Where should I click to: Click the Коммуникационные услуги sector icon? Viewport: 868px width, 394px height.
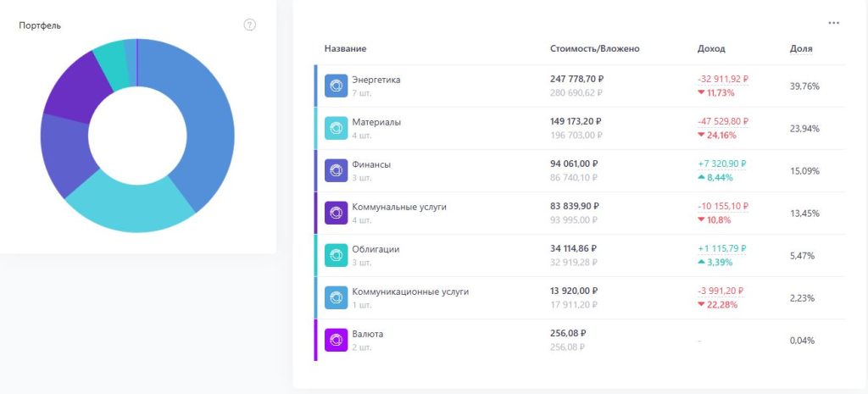(x=337, y=297)
